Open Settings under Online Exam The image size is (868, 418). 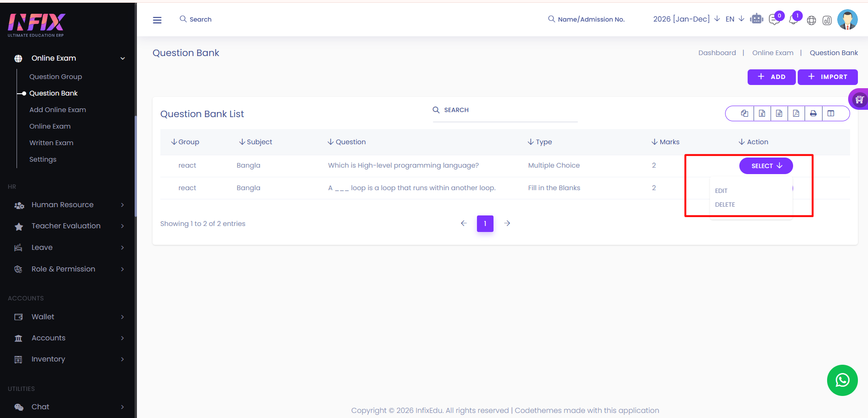pos(43,159)
